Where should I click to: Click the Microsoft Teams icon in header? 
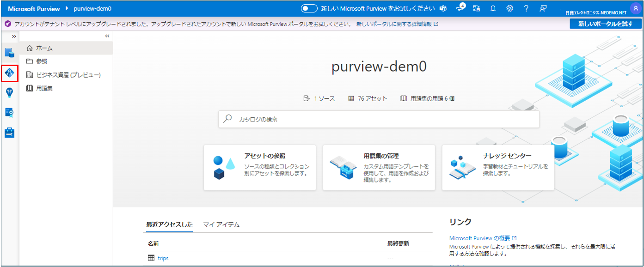coord(443,9)
